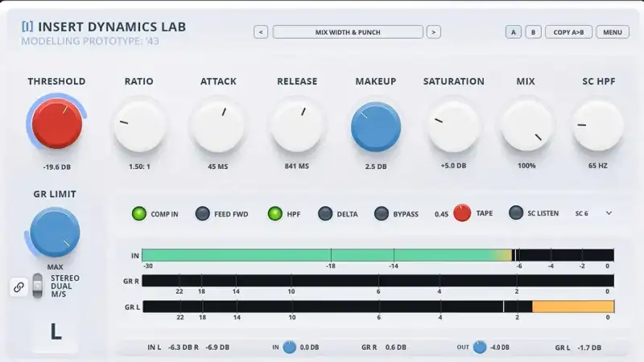Open the SC 6 dropdown chevron

point(609,213)
